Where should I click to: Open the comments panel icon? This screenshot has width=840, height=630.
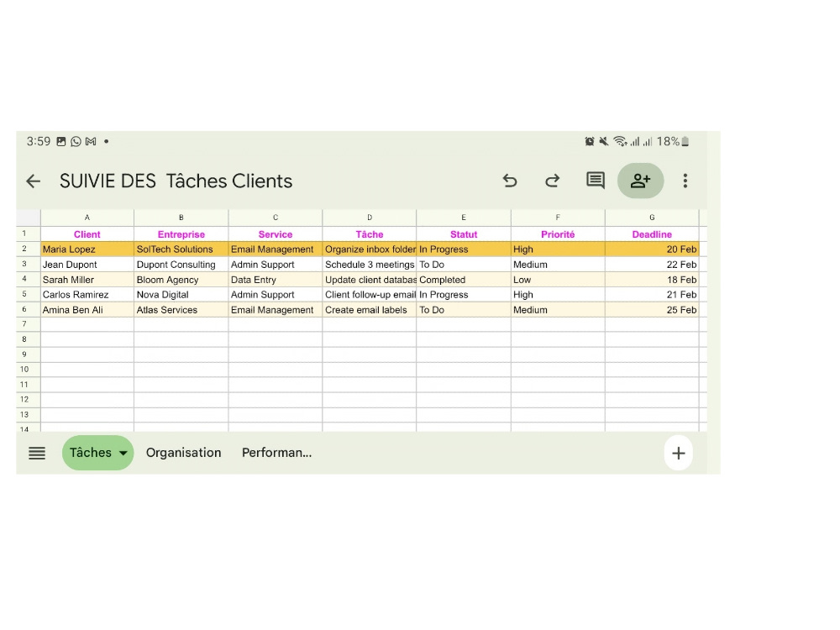pyautogui.click(x=596, y=181)
